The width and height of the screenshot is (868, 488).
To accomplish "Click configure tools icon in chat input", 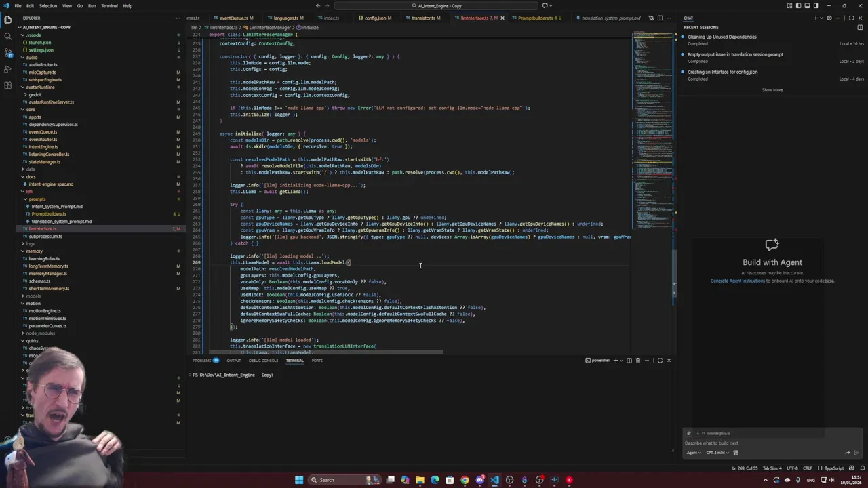I will (x=736, y=453).
